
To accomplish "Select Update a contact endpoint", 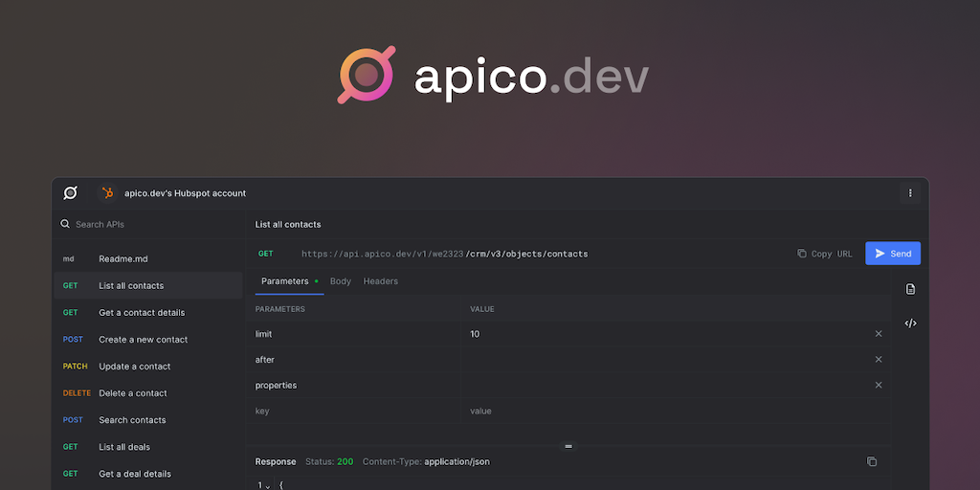I will [148, 367].
